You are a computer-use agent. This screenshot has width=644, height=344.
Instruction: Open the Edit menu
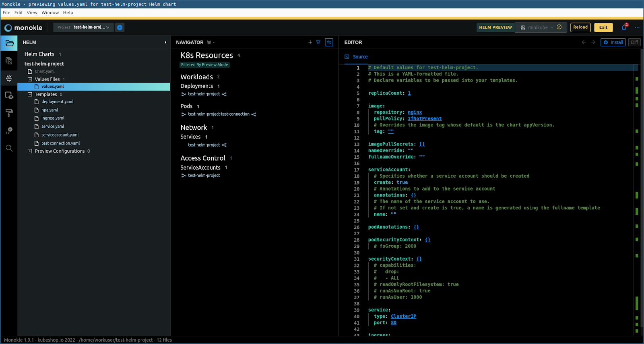click(19, 12)
